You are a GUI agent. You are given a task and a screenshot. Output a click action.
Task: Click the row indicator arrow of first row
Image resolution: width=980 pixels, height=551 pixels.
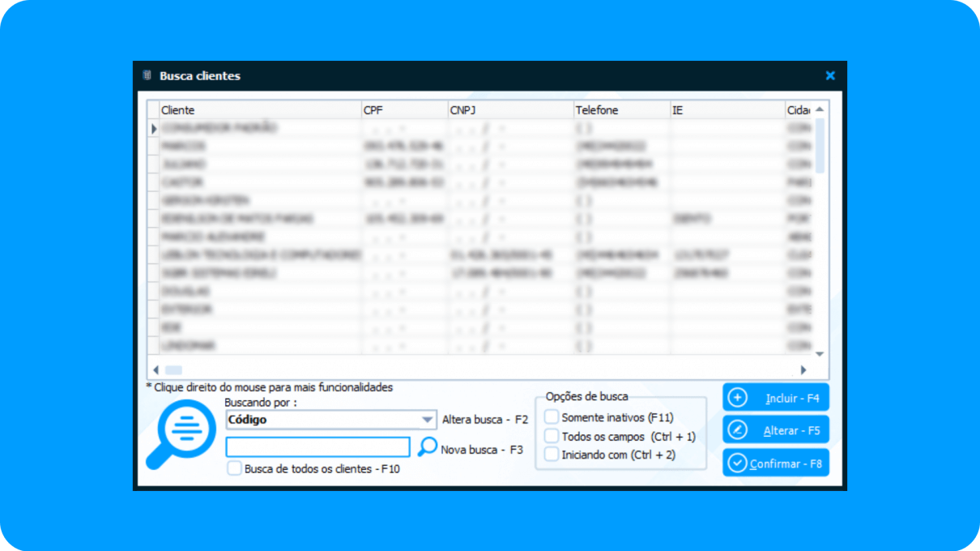pos(153,128)
